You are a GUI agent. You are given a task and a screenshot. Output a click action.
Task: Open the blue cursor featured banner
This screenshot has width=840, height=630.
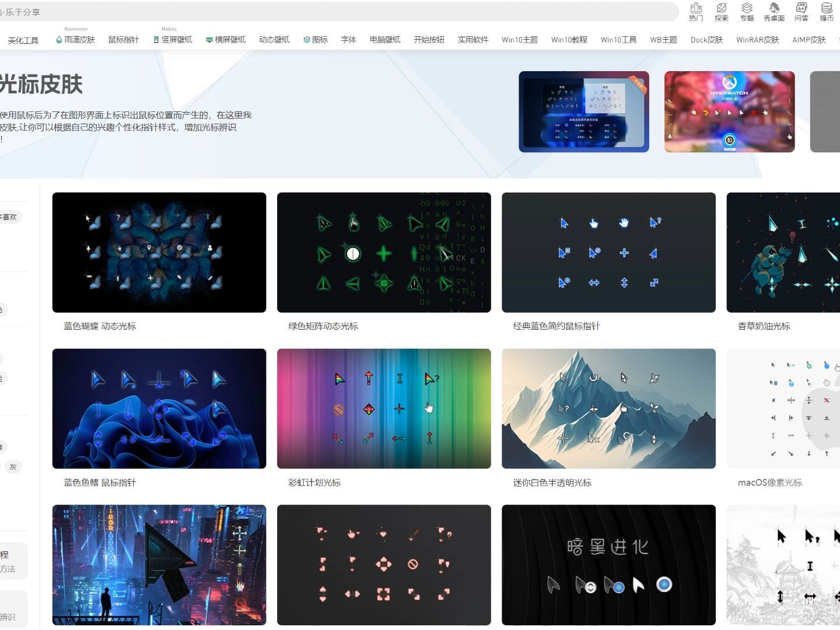584,112
